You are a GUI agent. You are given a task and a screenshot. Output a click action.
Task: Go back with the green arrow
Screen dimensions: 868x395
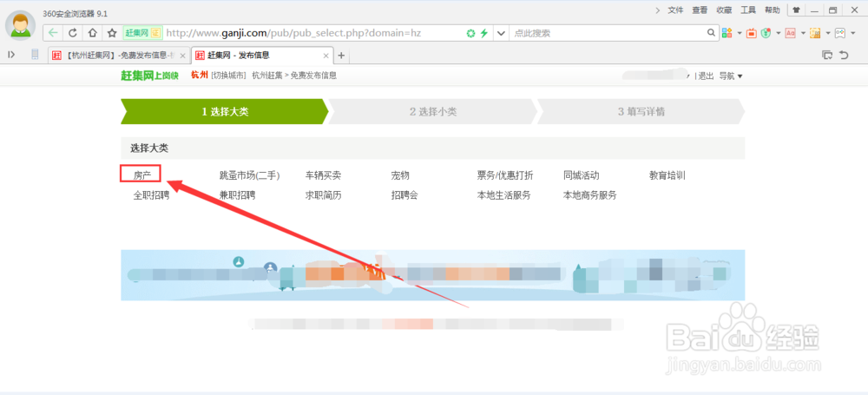[53, 33]
